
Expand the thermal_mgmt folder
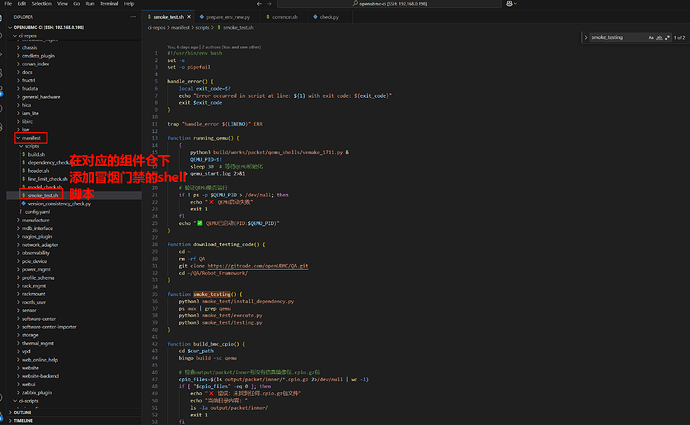[38, 343]
